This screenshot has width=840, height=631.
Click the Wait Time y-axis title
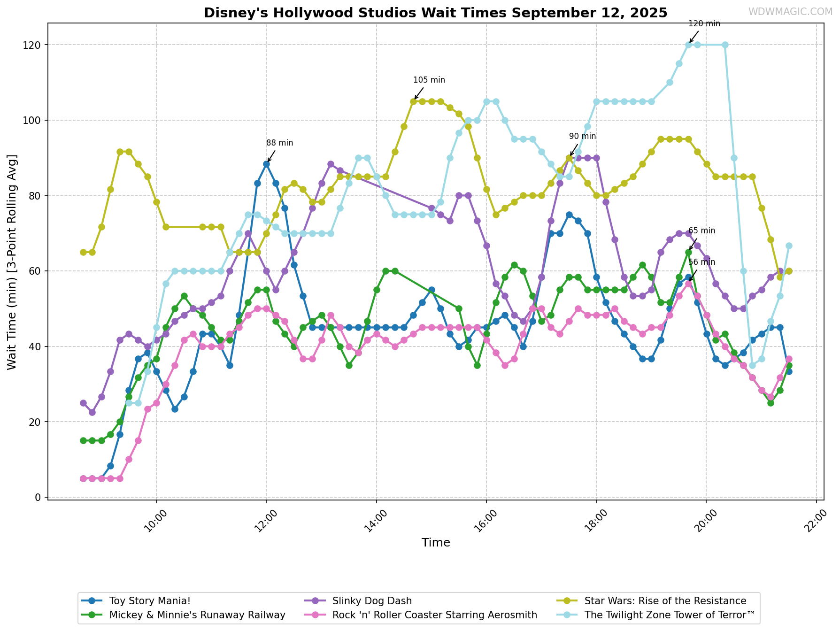pos(12,262)
